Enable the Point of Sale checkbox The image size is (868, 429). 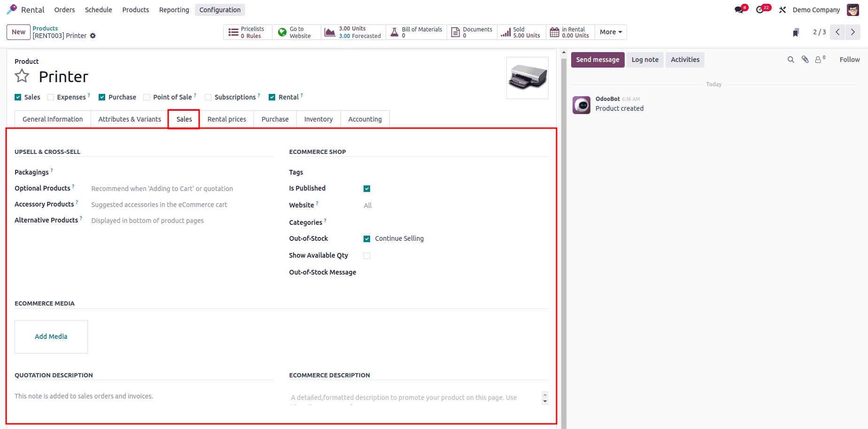pyautogui.click(x=146, y=97)
